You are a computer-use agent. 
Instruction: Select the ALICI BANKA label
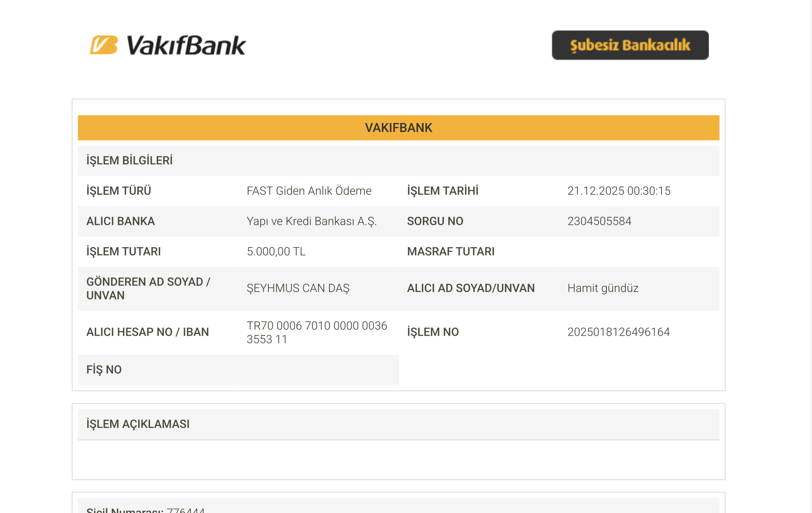pos(121,221)
